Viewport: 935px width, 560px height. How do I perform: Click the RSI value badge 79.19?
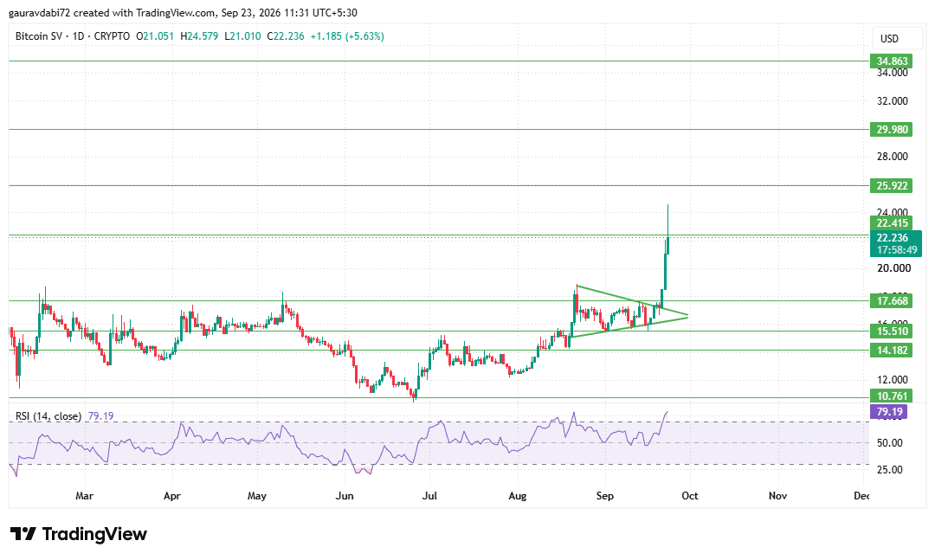[x=889, y=411]
